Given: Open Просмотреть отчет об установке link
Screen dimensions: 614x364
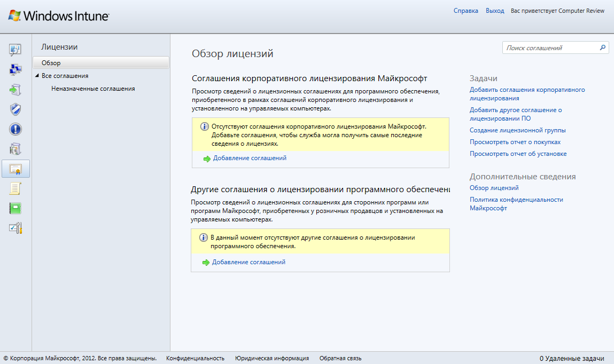Looking at the screenshot, I should [x=518, y=154].
